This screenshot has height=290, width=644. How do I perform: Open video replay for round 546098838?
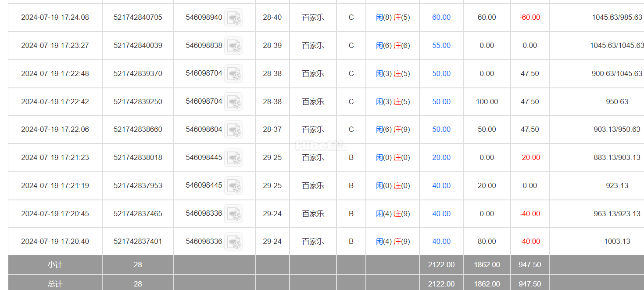[x=233, y=46]
